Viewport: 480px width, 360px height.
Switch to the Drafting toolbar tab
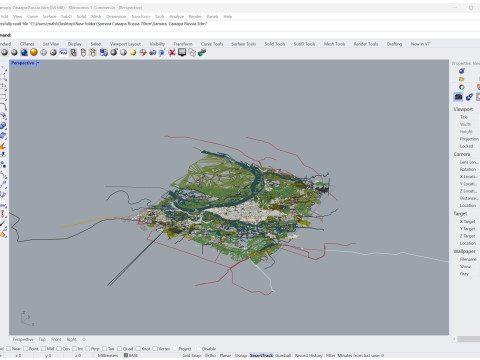(x=394, y=44)
